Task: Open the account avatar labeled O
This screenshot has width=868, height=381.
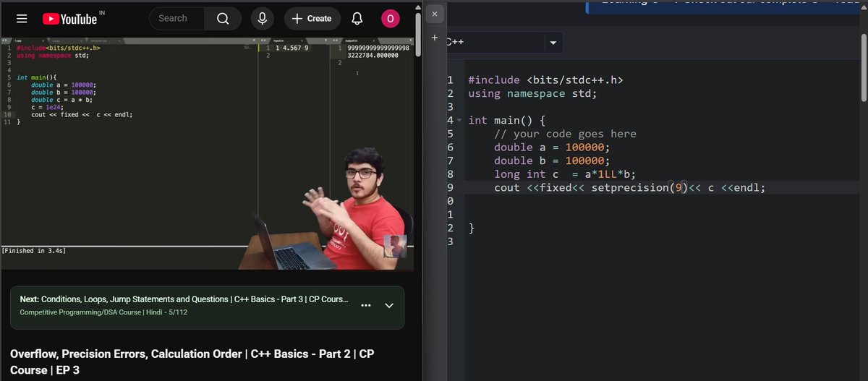Action: [391, 19]
